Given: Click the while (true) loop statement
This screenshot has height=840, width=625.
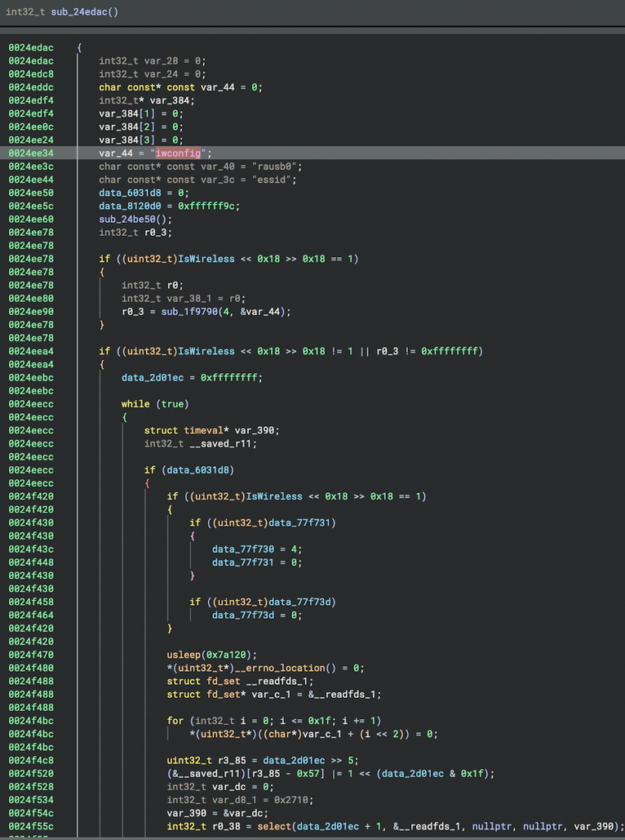Looking at the screenshot, I should point(155,404).
